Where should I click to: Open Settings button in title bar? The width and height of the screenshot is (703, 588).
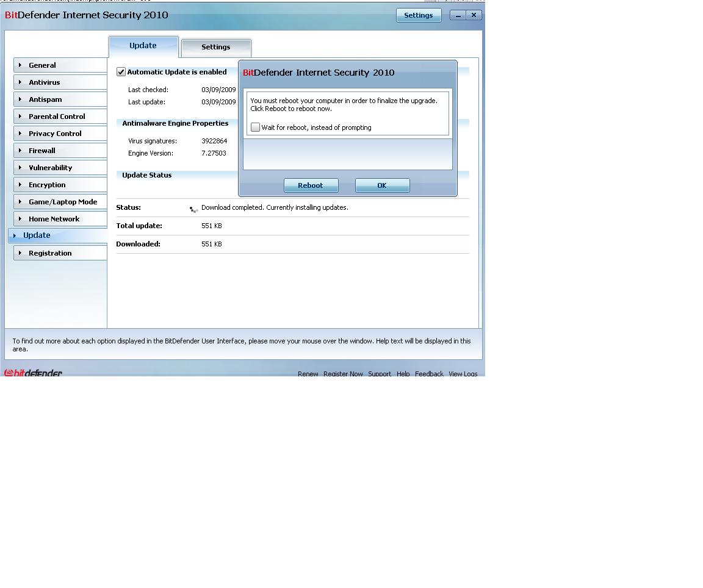point(418,15)
